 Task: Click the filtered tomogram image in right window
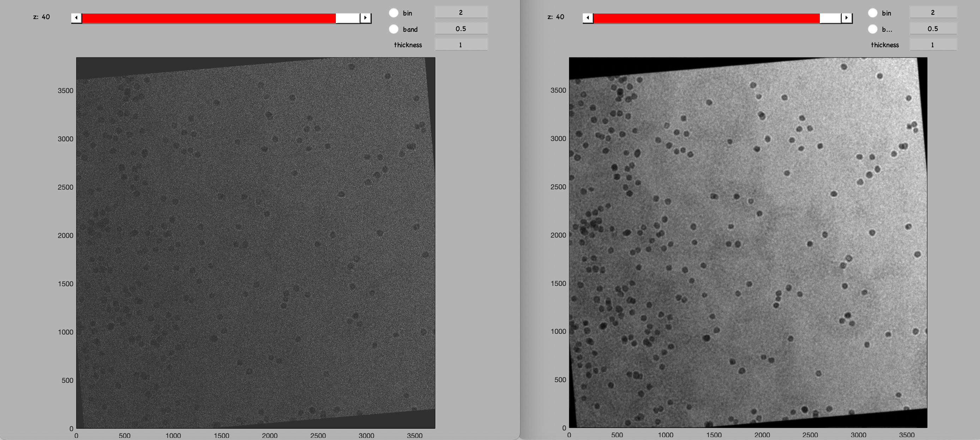point(748,243)
